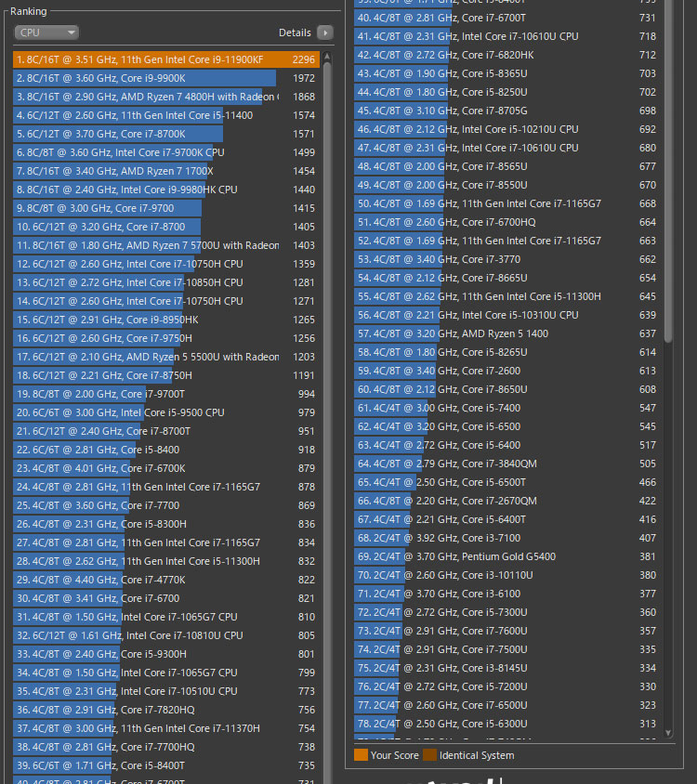Select the Core i9-9980HK row ranked 8
Screen dimensions: 697x784
(x=166, y=189)
